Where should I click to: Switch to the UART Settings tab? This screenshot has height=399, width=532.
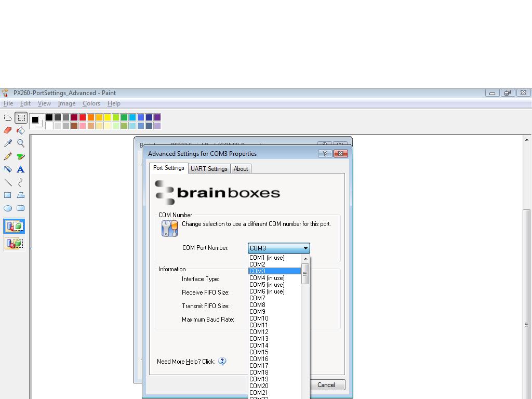209,168
